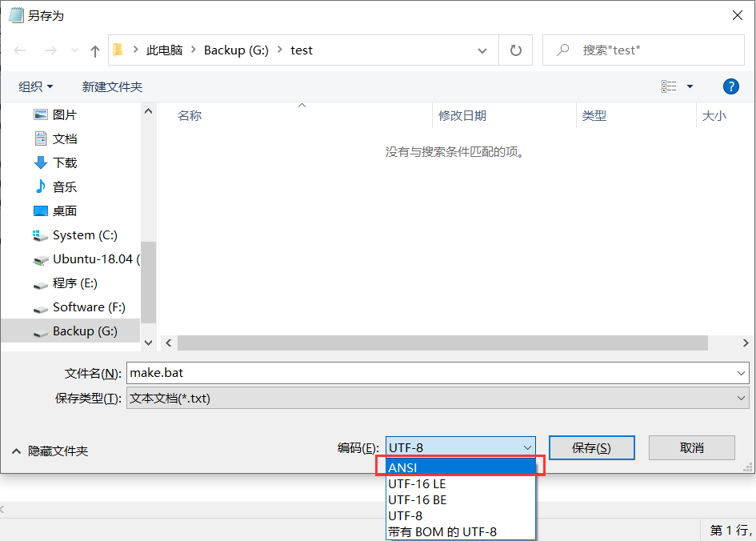Click the search magnifier icon
The height and width of the screenshot is (541, 756).
562,50
